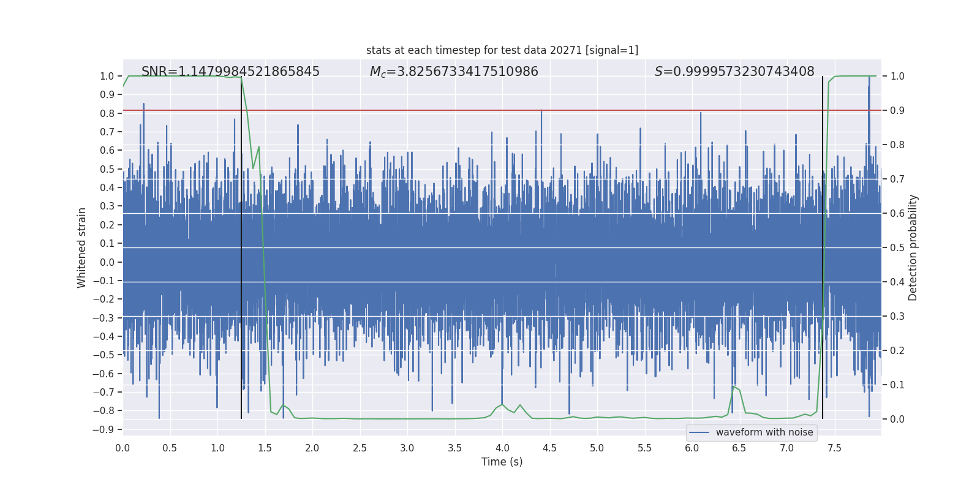Screen dimensions: 980x490
Task: Select tick label 7.5 on the time axis
Action: tap(834, 448)
